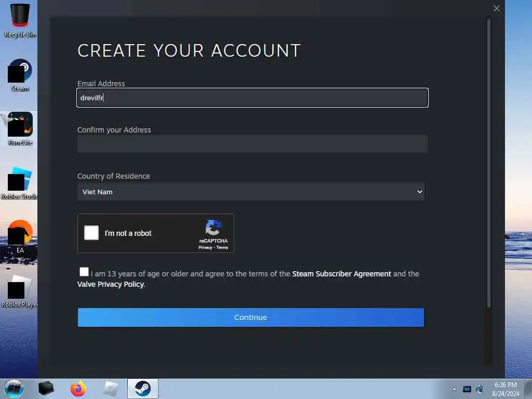This screenshot has height=399, width=532.
Task: Click the Email Address label
Action: pos(101,84)
